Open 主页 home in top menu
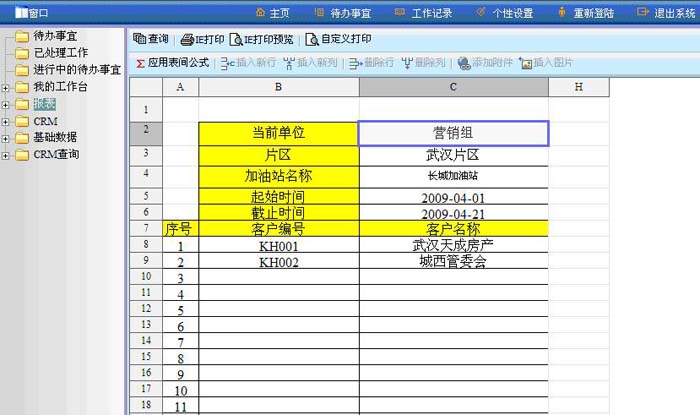700x415 pixels. coord(272,13)
